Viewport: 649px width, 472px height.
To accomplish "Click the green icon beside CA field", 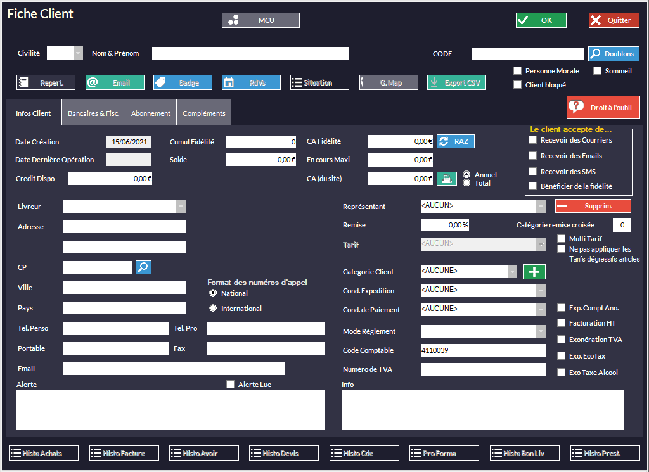I will [447, 179].
